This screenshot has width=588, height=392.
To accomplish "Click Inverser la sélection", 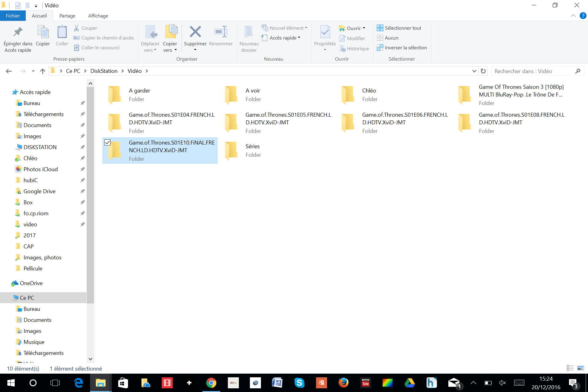I will 405,47.
